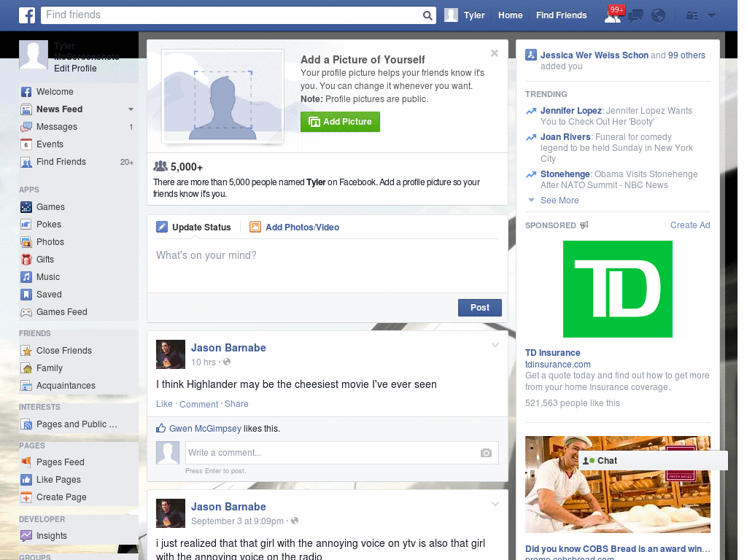Expand the News Feed sort dropdown arrow

point(131,109)
